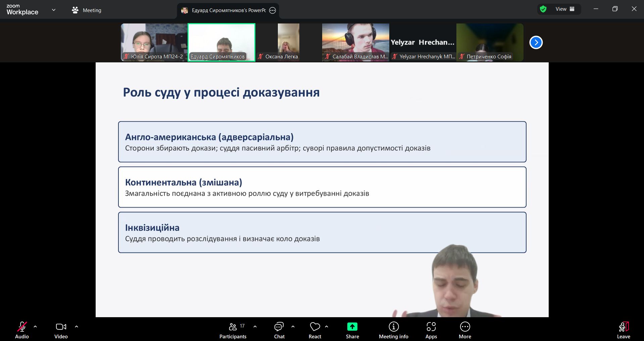This screenshot has height=341, width=644.
Task: Leave the meeting
Action: [x=623, y=330]
